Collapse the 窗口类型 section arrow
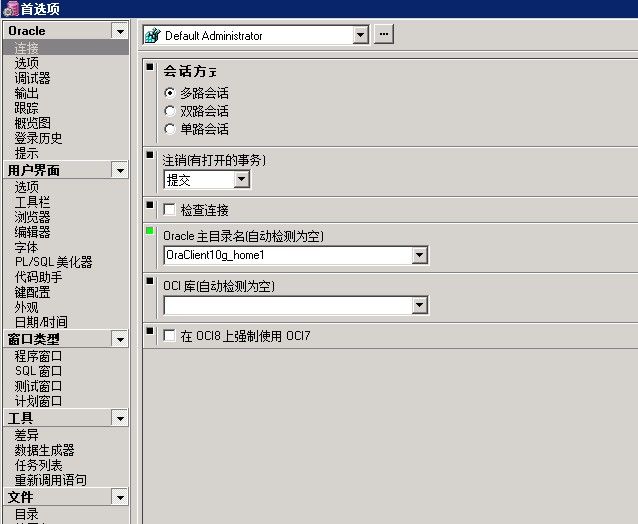 (120, 339)
